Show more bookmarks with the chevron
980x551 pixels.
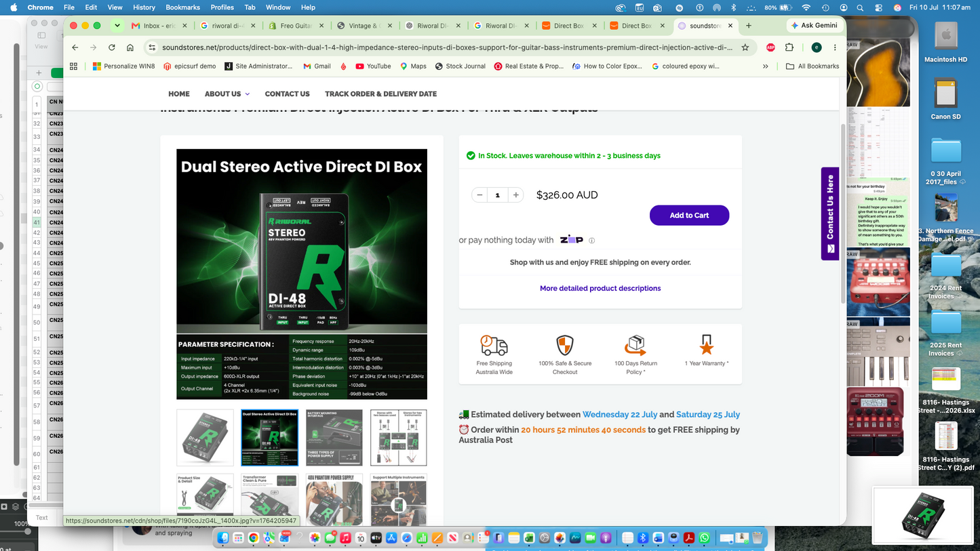[765, 66]
